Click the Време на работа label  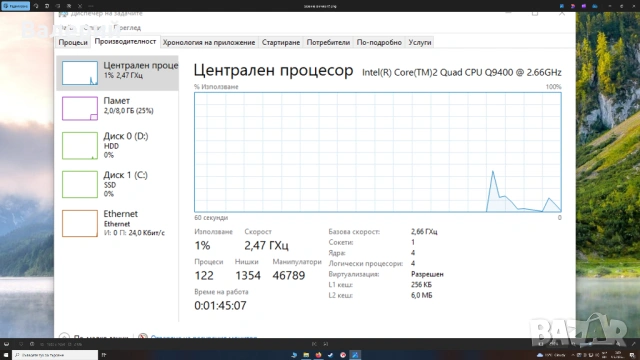tap(221, 292)
